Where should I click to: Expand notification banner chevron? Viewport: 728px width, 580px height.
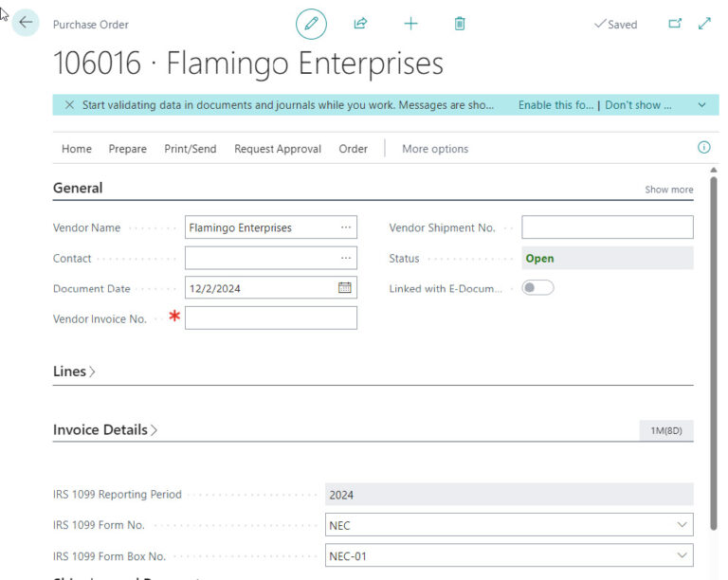point(702,105)
